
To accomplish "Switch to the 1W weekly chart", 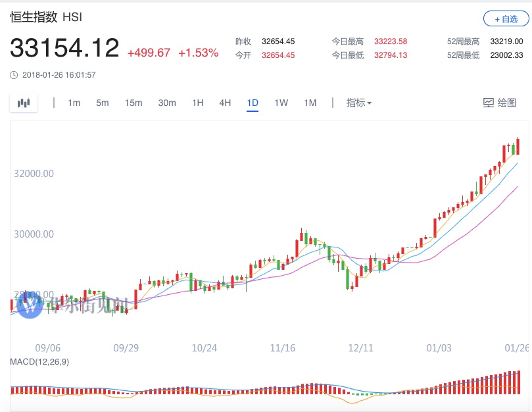I will [x=281, y=103].
